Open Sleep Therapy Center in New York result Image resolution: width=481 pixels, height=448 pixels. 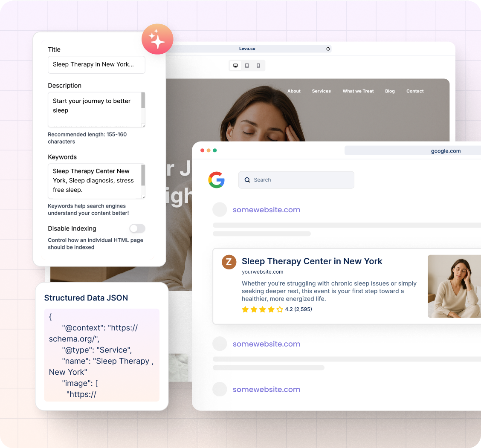(312, 261)
